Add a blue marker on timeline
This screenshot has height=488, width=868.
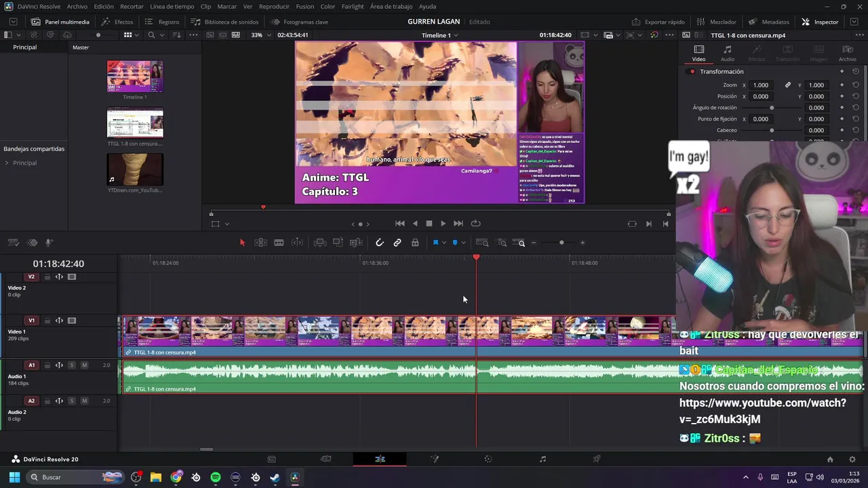coord(455,243)
